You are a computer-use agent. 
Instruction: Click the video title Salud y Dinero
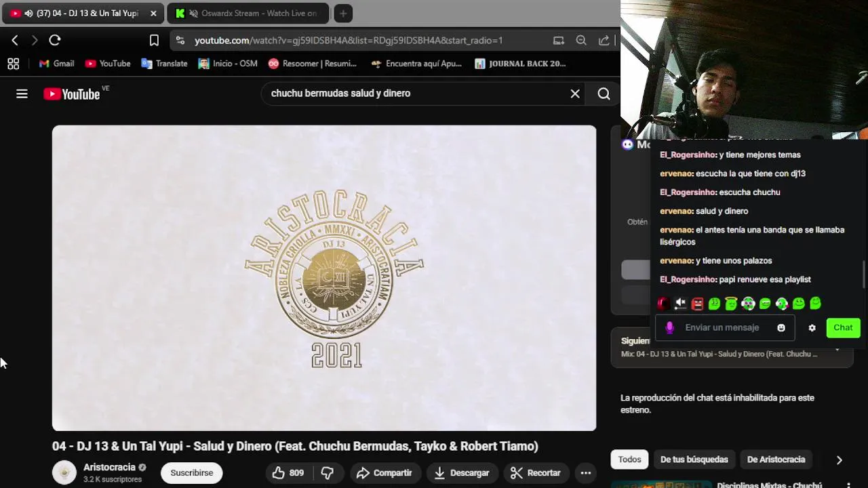pos(295,446)
